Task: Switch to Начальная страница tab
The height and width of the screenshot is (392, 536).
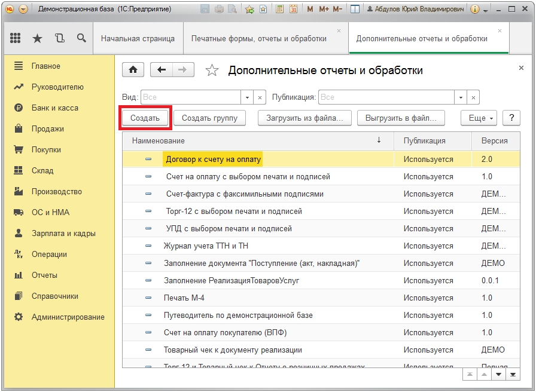Action: click(x=138, y=38)
